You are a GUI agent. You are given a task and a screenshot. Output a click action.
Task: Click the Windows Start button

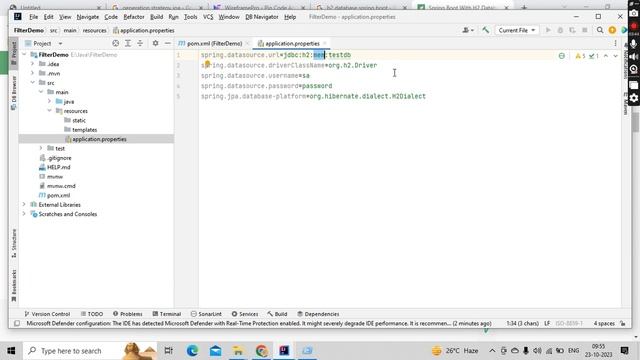pyautogui.click(x=11, y=351)
